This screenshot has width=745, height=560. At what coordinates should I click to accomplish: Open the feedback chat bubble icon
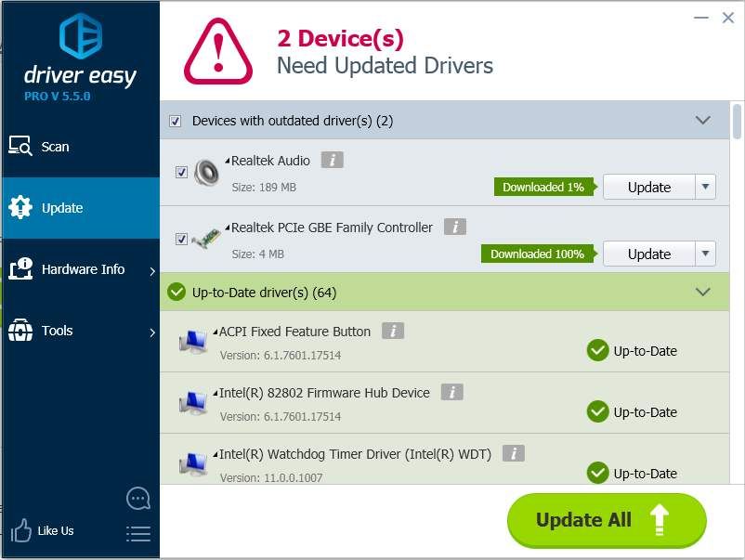137,499
